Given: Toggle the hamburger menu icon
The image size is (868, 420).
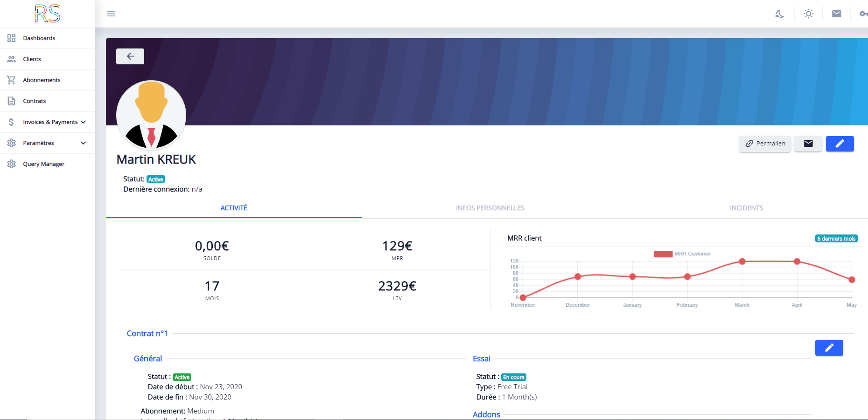Looking at the screenshot, I should (x=111, y=14).
